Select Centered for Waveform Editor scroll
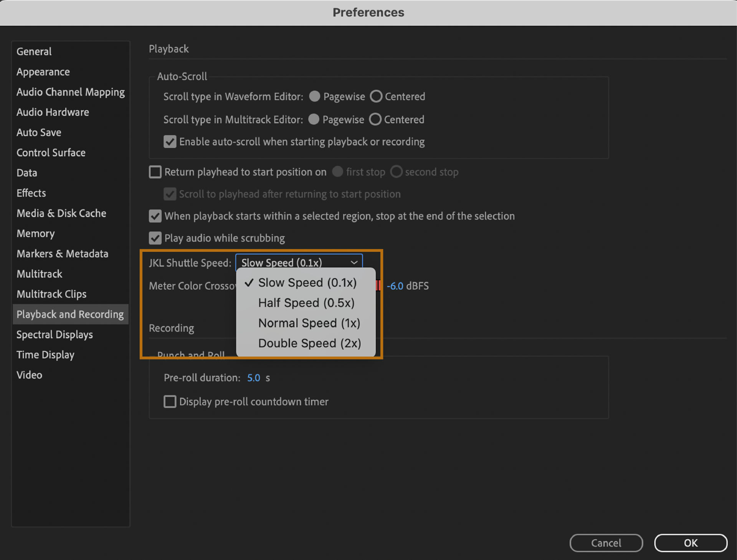The width and height of the screenshot is (737, 560). [376, 96]
